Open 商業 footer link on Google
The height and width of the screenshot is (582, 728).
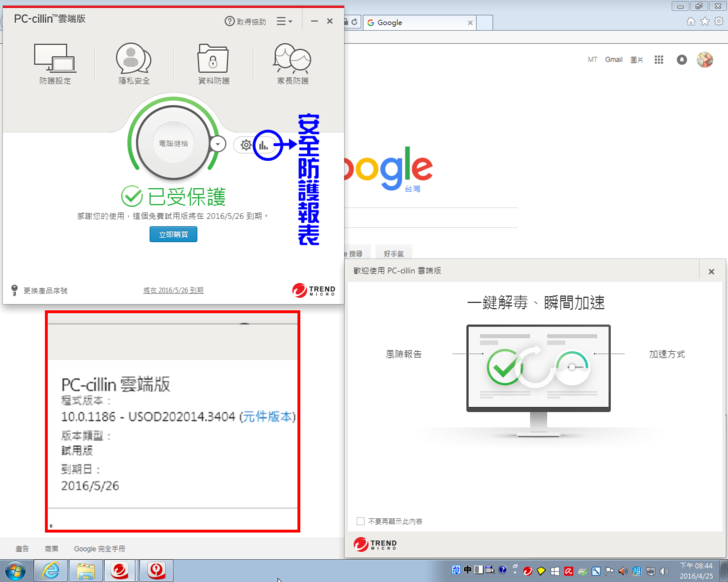(52, 549)
